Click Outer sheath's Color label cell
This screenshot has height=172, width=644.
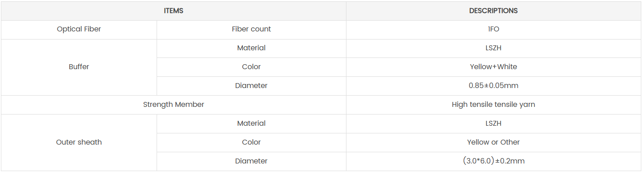point(251,142)
